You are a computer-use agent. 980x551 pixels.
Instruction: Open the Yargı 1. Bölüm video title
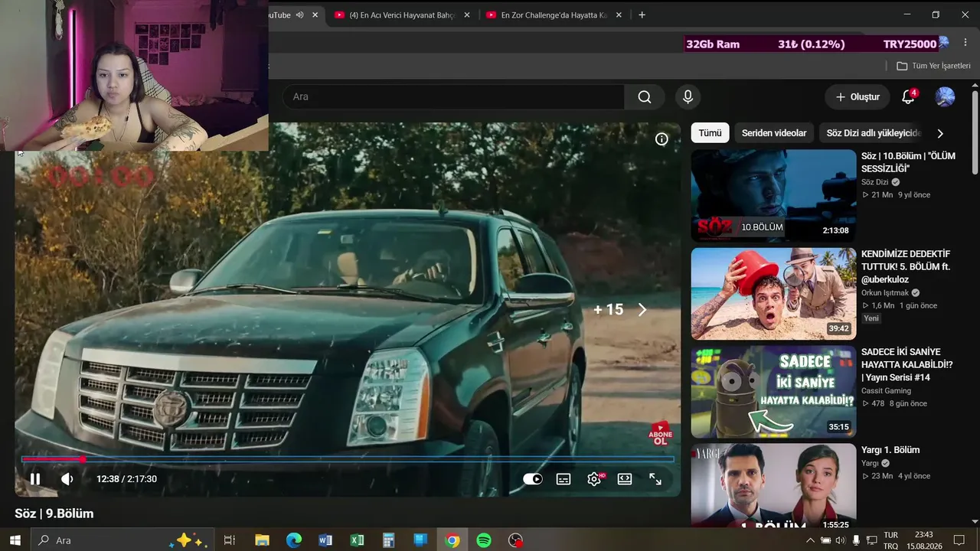coord(890,450)
